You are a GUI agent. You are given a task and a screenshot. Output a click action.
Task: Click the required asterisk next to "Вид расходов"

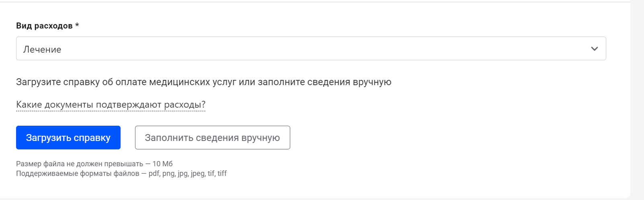point(77,25)
